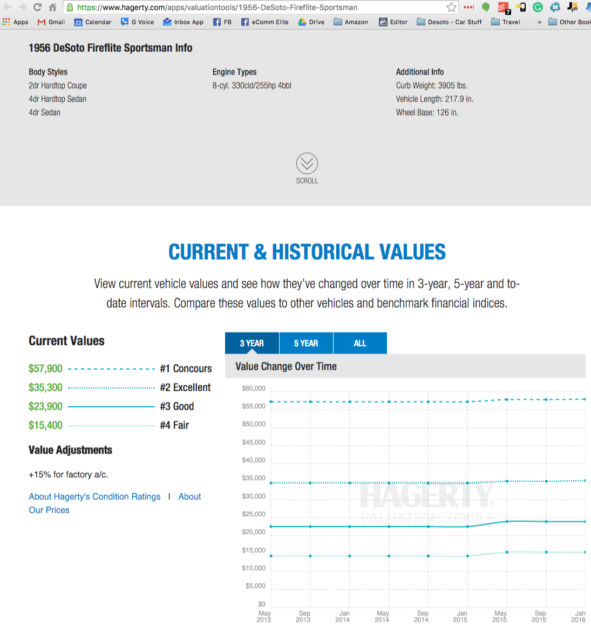Open About Hagerty's Condition Ratings link
This screenshot has width=591, height=640.
pos(94,496)
